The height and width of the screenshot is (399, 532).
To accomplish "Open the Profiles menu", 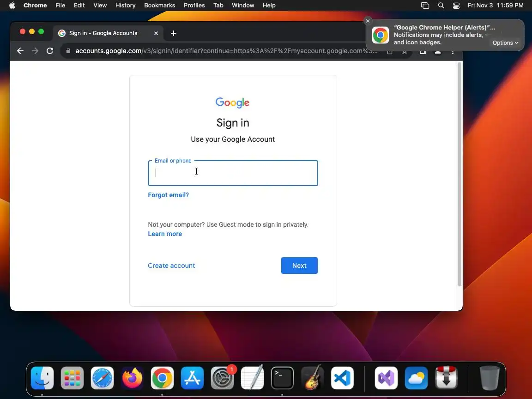I will [194, 6].
